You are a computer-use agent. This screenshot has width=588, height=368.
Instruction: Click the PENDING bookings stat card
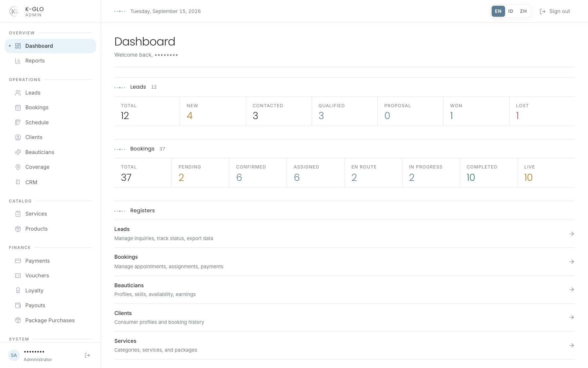coord(201,173)
